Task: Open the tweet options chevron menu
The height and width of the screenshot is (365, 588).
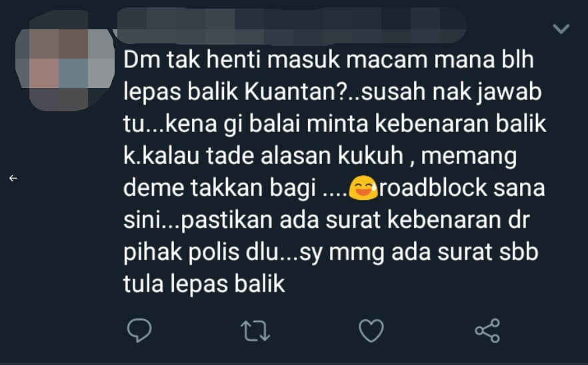Action: pos(561,29)
